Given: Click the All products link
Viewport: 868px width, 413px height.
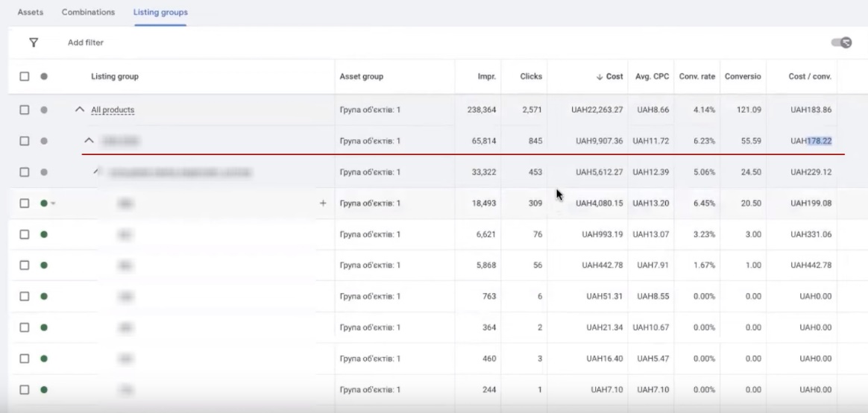Looking at the screenshot, I should [113, 110].
